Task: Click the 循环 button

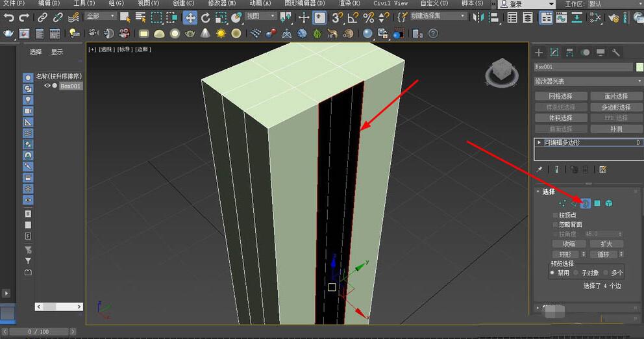Action: tap(603, 255)
